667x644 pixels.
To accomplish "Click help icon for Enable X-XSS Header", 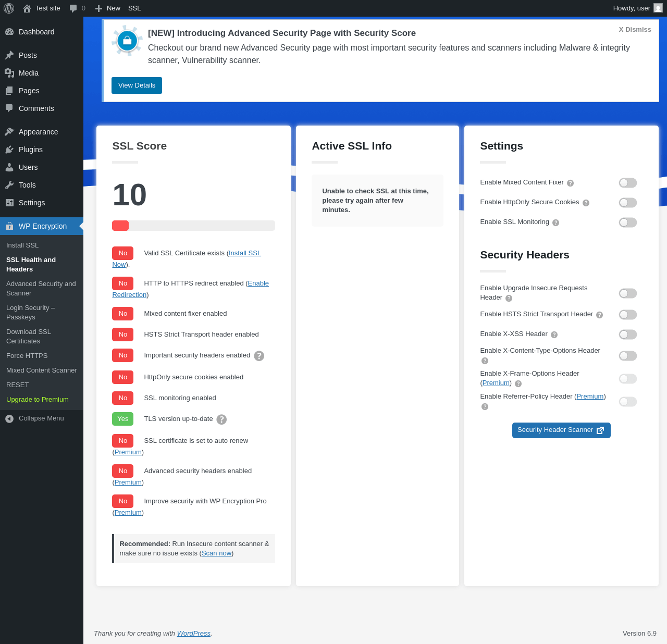I will [554, 335].
